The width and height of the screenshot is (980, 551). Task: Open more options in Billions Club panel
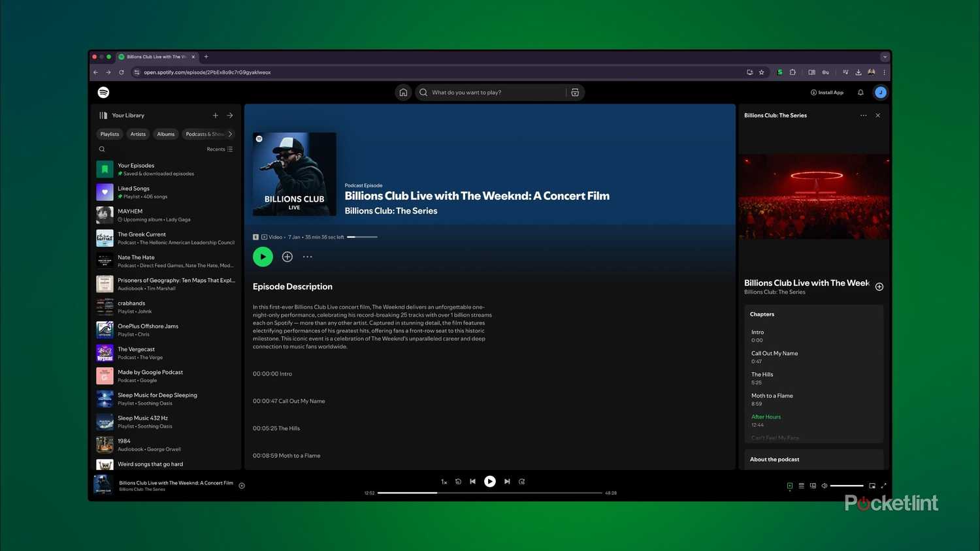tap(864, 116)
